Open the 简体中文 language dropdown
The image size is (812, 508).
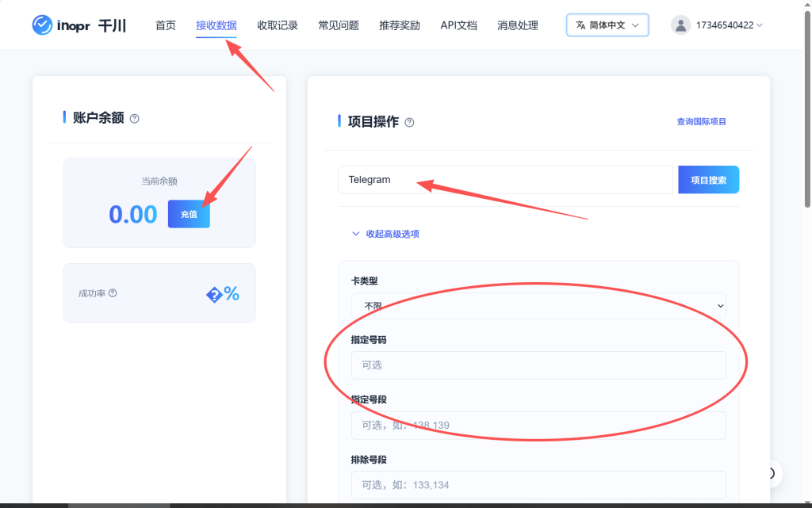[x=607, y=25]
